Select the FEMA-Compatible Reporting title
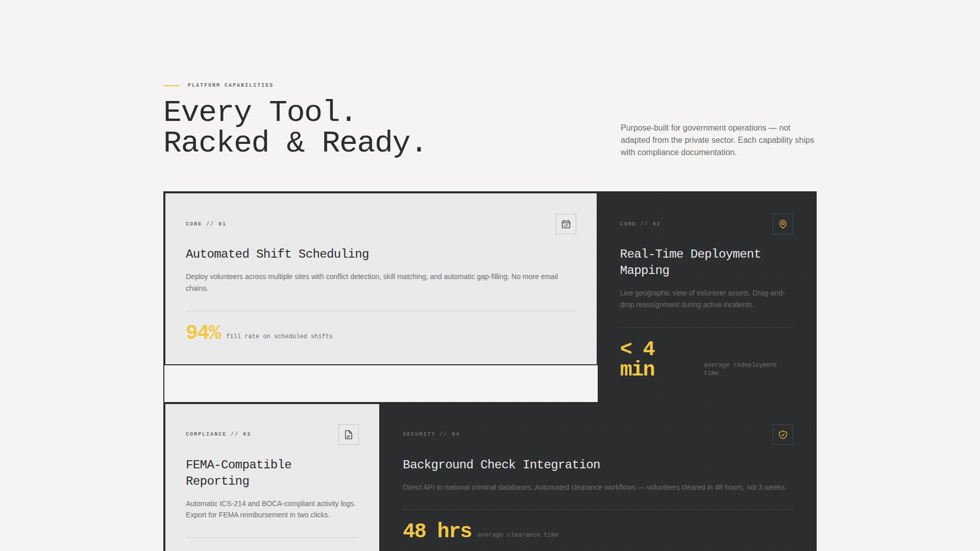 [238, 472]
